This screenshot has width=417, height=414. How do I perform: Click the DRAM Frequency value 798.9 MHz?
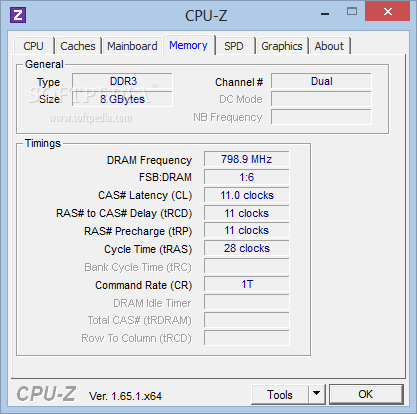tap(247, 159)
